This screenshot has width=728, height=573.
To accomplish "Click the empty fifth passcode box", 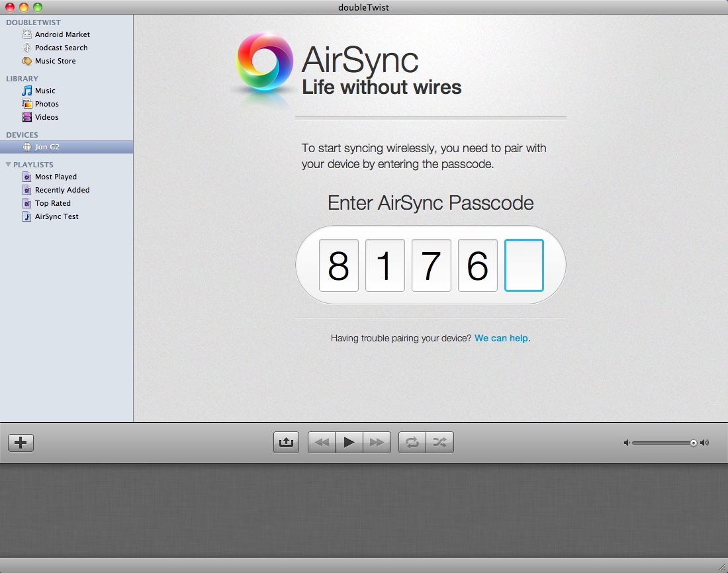I will tap(523, 265).
